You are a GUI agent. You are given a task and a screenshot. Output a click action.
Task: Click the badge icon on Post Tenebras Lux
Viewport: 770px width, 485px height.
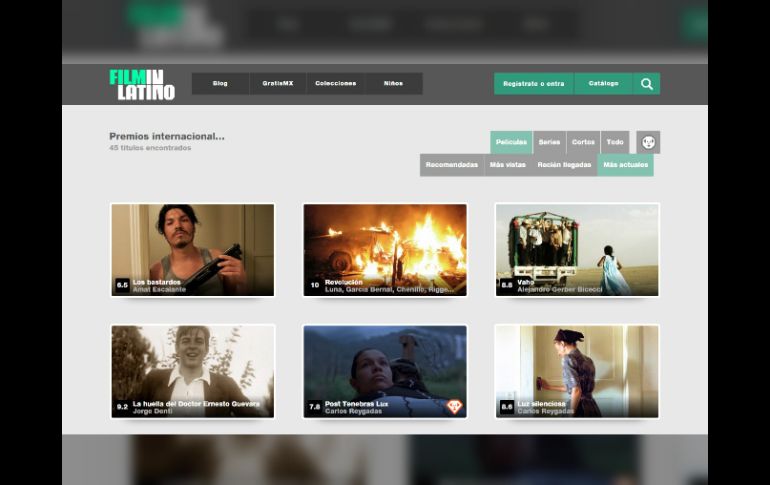coord(454,406)
